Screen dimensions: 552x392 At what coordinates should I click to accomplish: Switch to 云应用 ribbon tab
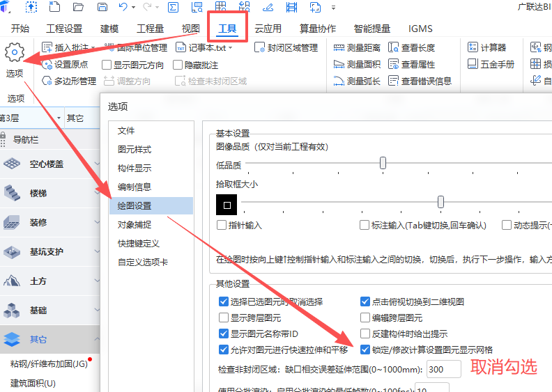pos(268,29)
